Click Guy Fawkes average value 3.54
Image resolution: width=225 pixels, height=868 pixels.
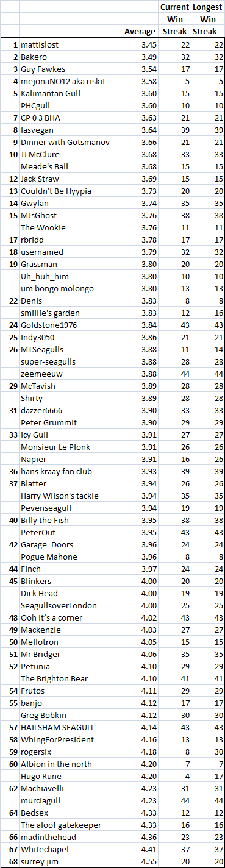coord(140,69)
